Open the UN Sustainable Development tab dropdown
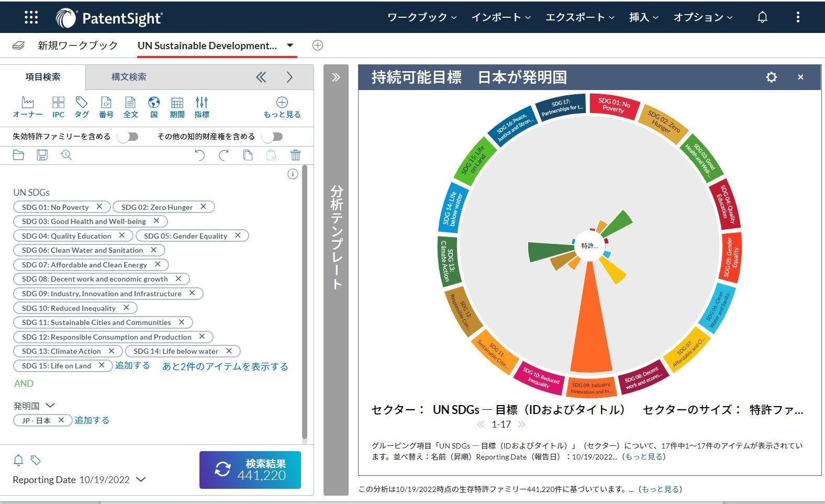The height and width of the screenshot is (504, 825). click(290, 46)
